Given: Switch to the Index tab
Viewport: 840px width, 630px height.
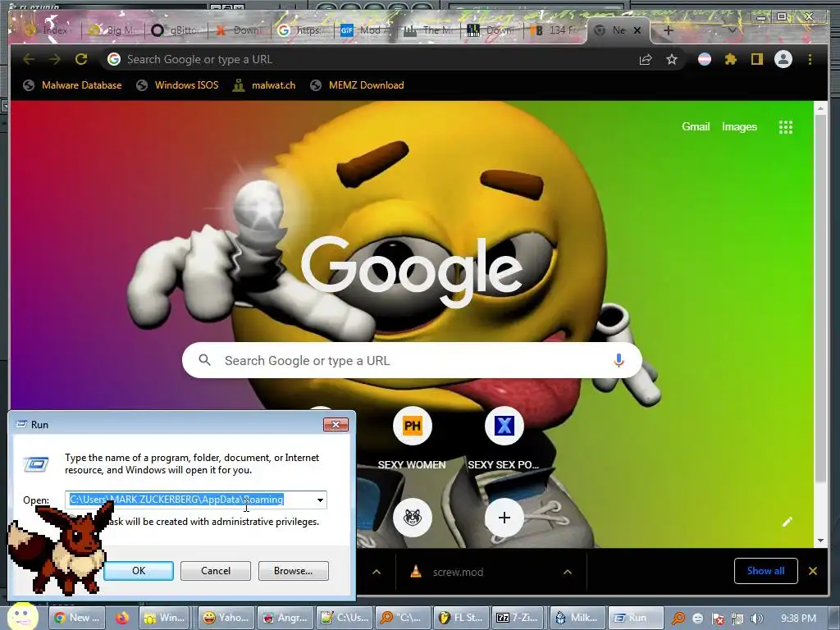Looking at the screenshot, I should [48, 30].
